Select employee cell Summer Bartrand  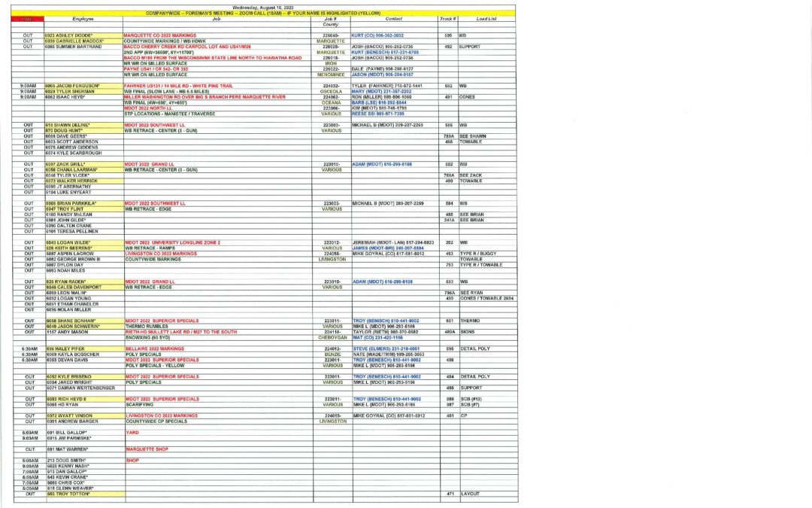[x=83, y=47]
